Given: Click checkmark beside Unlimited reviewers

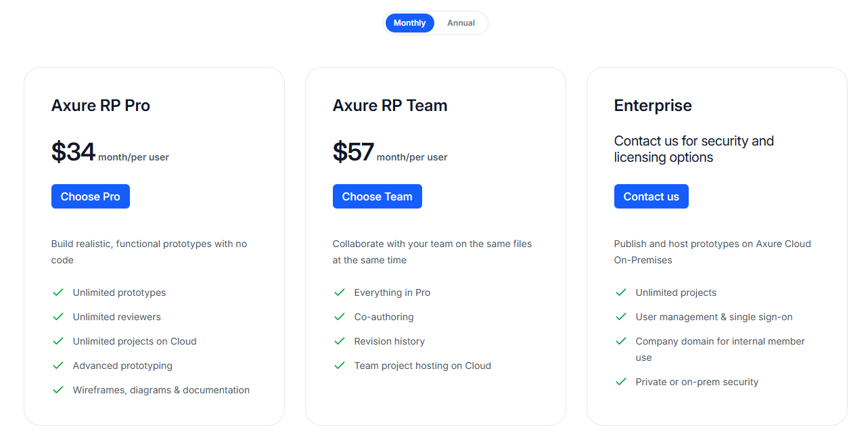Looking at the screenshot, I should tap(58, 317).
